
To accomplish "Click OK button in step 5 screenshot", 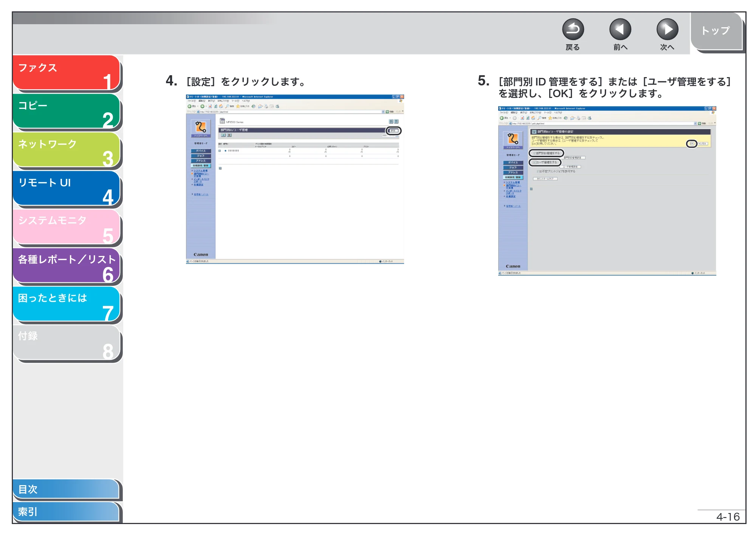I will (x=691, y=144).
